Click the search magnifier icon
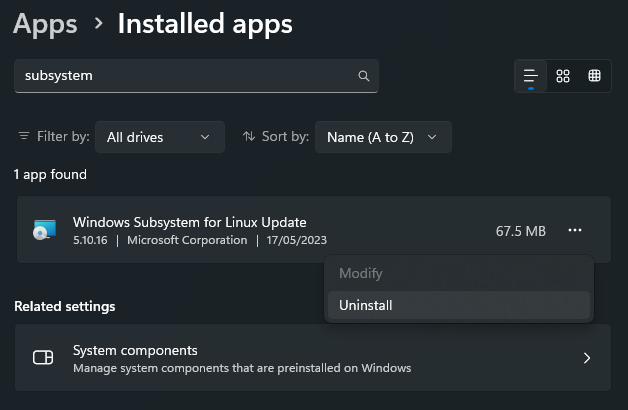 coord(363,76)
